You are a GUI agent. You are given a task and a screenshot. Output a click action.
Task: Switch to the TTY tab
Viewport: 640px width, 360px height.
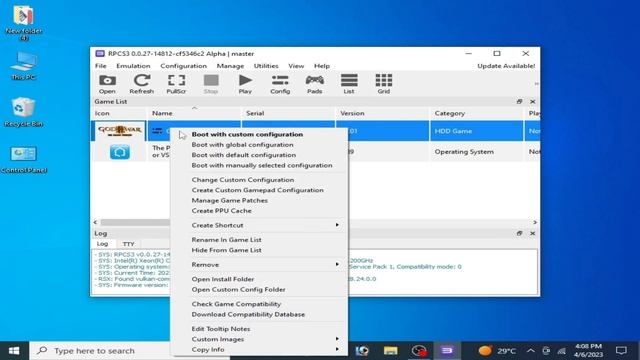click(128, 244)
